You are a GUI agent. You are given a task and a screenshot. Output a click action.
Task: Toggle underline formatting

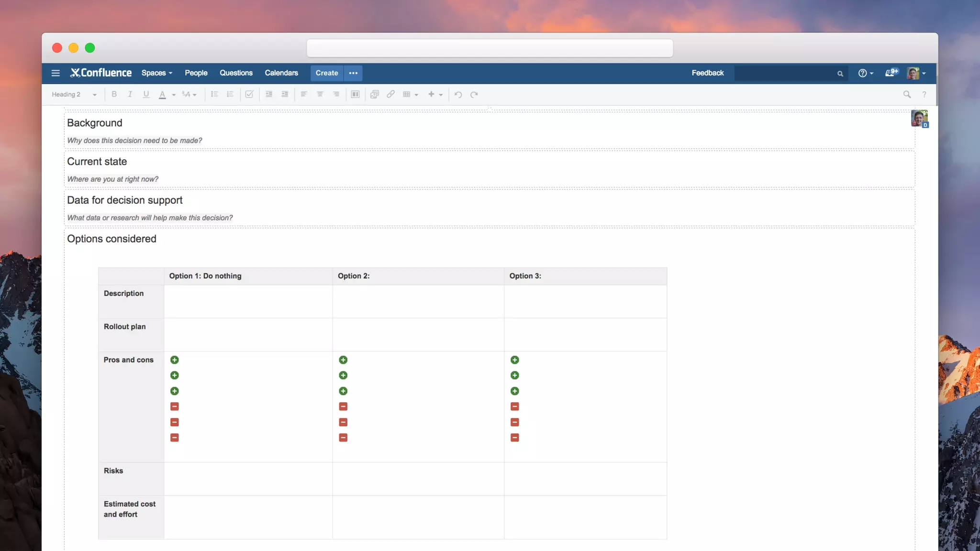146,94
